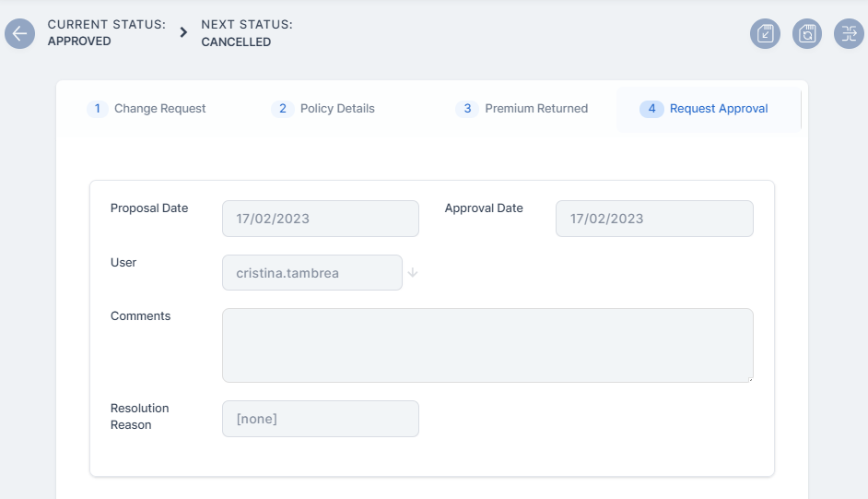Focus the Comments text area
868x499 pixels.
pos(487,345)
